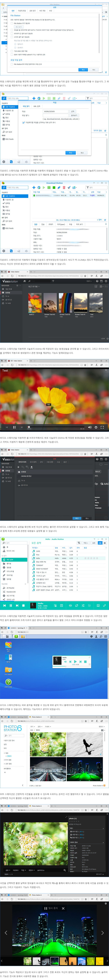Open the DSM help icon on desktop
Viewport: 109px width, 980px height.
click(x=8, y=683)
